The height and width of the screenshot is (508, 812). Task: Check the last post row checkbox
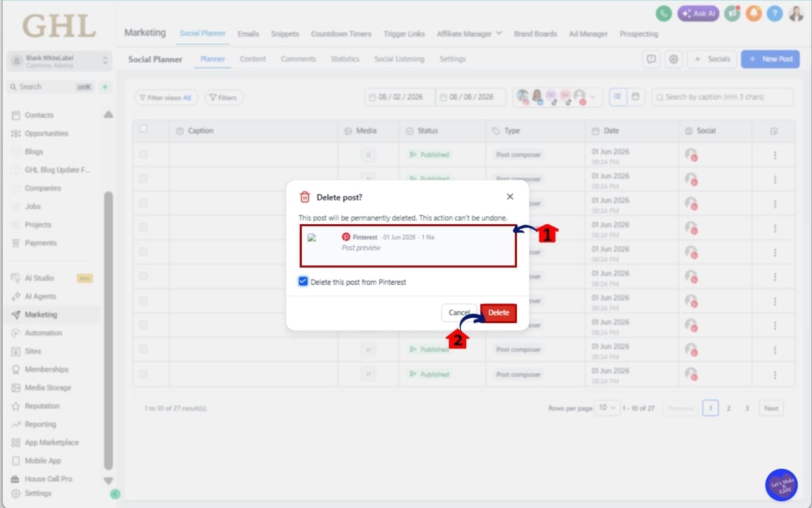click(x=143, y=374)
